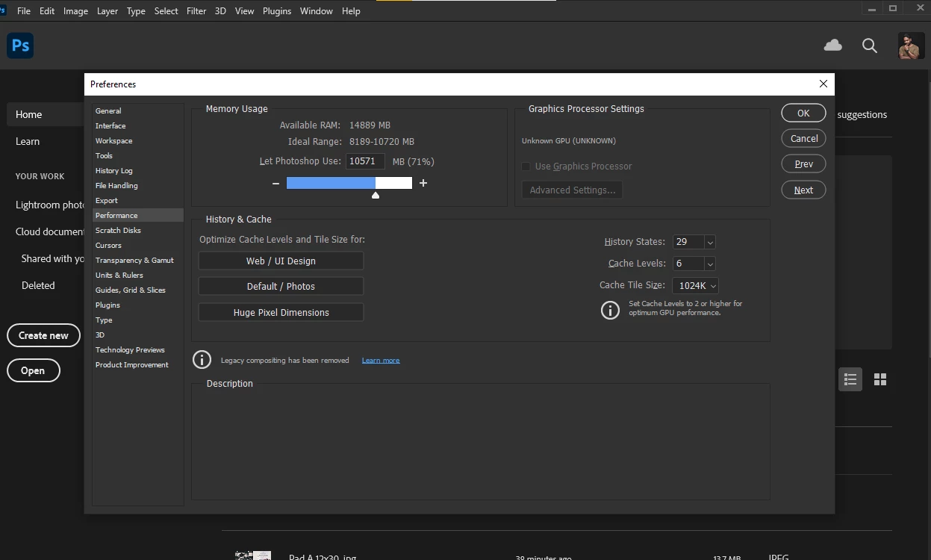Open the Cache Levels dropdown

[710, 264]
